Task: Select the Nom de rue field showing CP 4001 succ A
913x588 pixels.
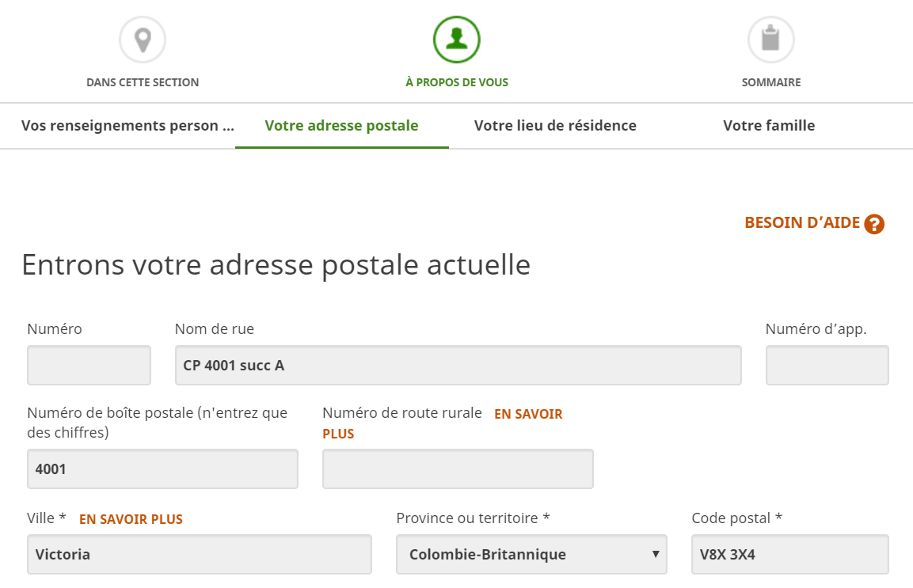Action: pos(458,365)
